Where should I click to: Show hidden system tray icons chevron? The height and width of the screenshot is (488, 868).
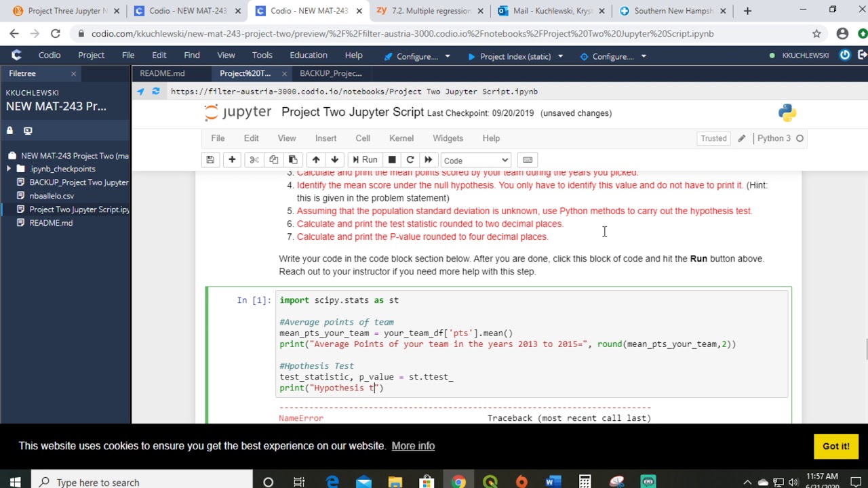point(747,482)
